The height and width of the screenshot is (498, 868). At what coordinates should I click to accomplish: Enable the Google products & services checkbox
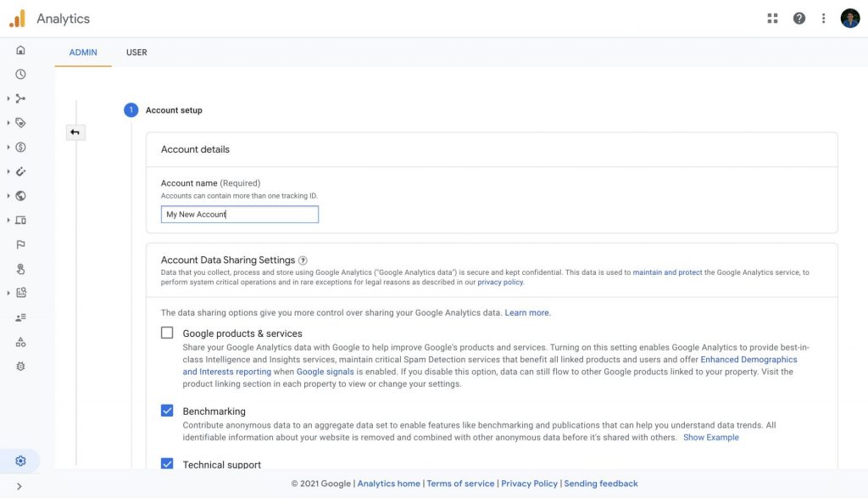[x=167, y=333]
